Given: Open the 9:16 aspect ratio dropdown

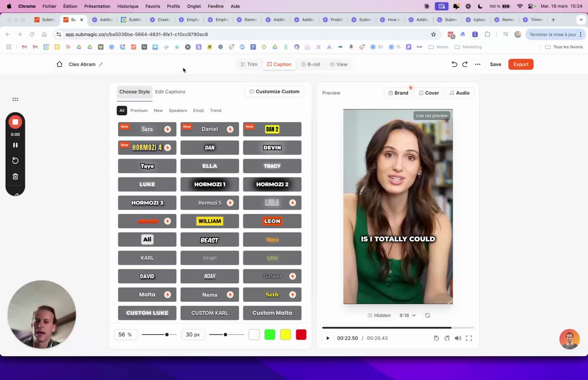Looking at the screenshot, I should click(407, 315).
